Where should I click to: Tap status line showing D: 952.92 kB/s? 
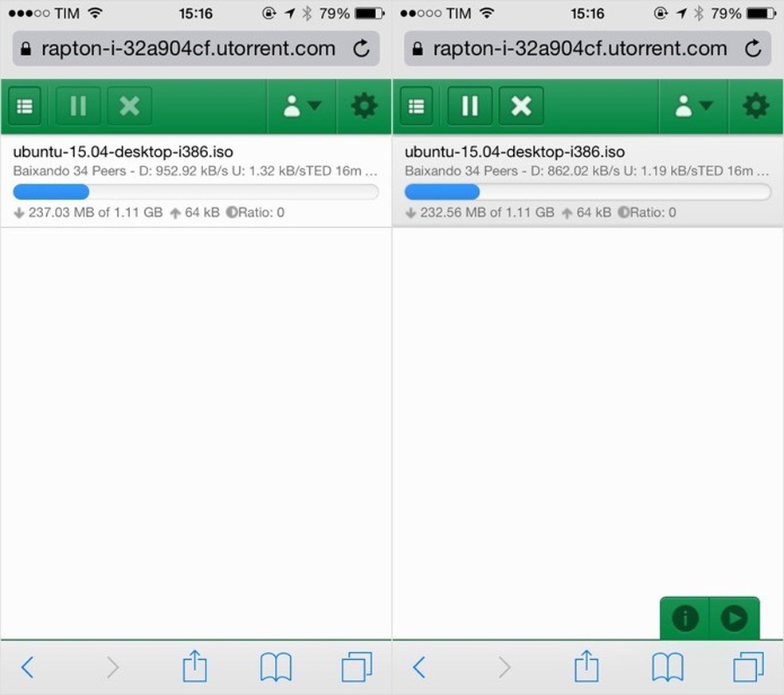pyautogui.click(x=195, y=171)
